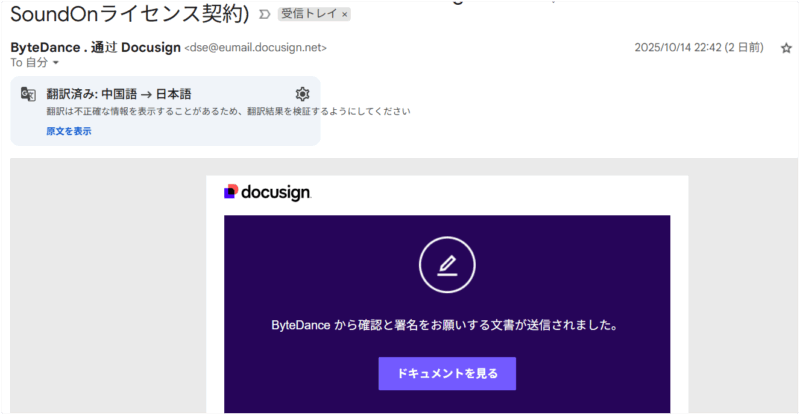Click 原文を表示 to show original text

(68, 131)
